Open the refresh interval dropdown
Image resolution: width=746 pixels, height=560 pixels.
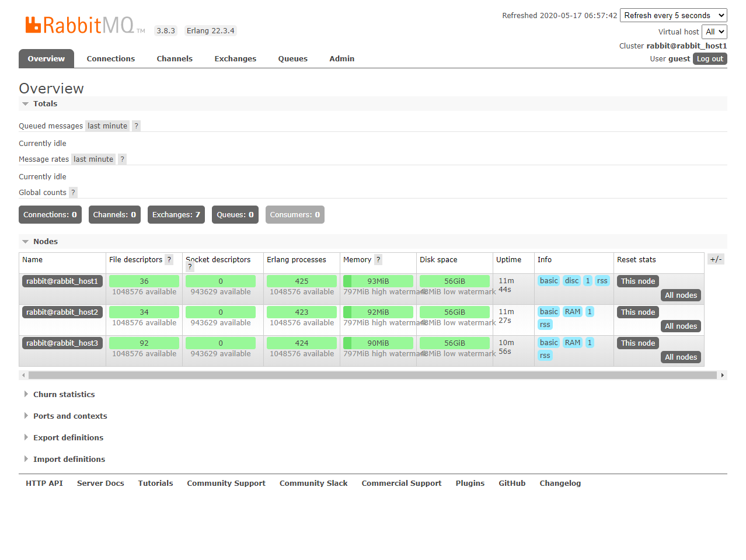click(x=672, y=15)
